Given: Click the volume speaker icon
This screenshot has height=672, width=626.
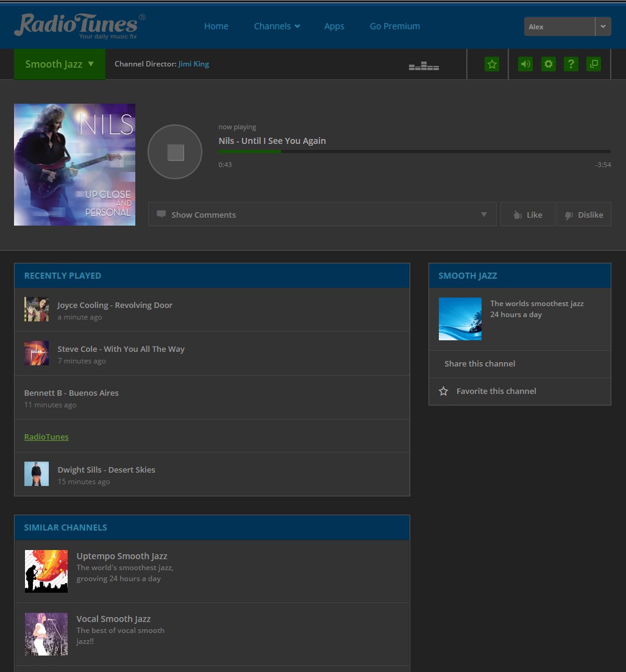Looking at the screenshot, I should click(x=525, y=64).
